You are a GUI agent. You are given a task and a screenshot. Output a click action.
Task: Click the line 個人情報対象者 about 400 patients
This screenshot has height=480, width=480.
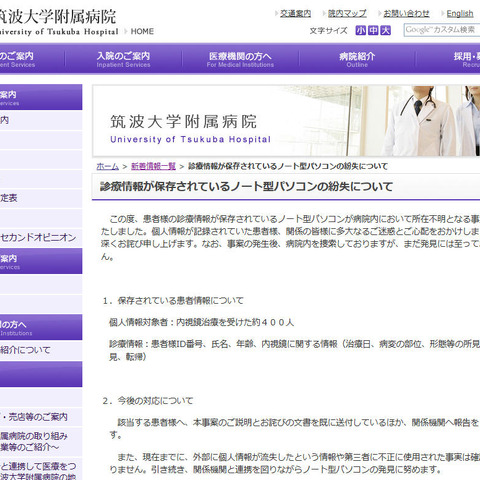pos(201,322)
